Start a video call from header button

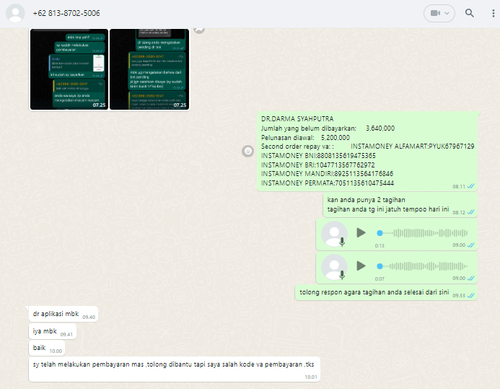click(435, 13)
